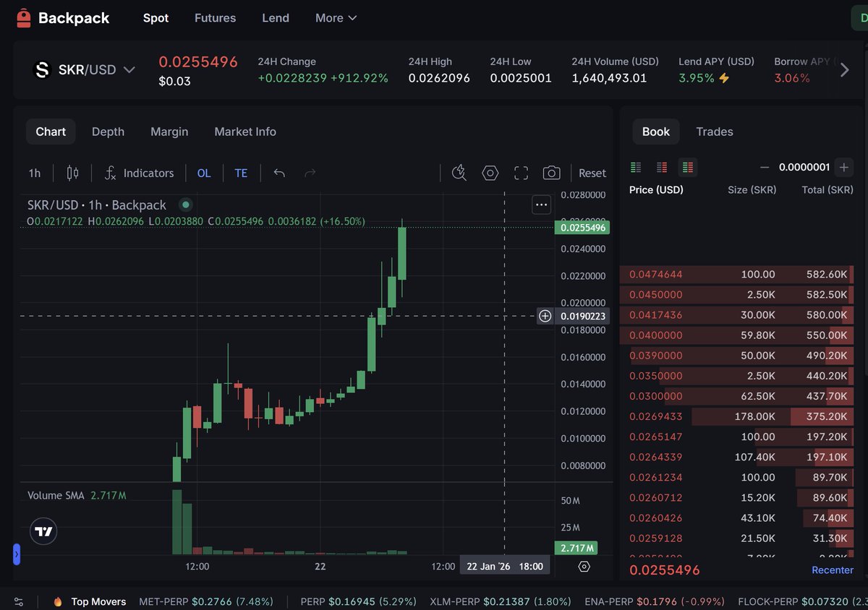This screenshot has width=868, height=610.
Task: Switch to the Trades tab
Action: (715, 132)
